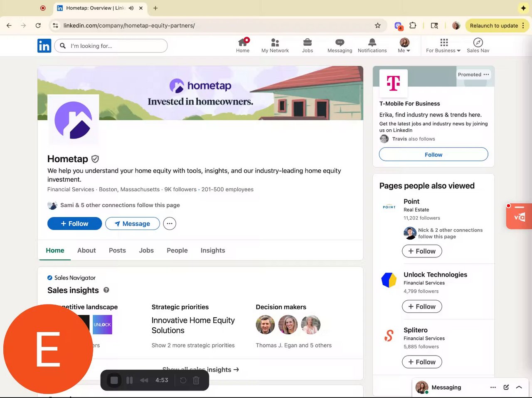Open site information icon in address bar

click(55, 25)
